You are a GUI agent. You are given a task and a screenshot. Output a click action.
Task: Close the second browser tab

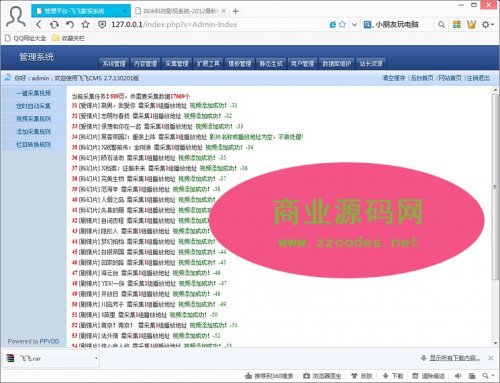pyautogui.click(x=224, y=11)
